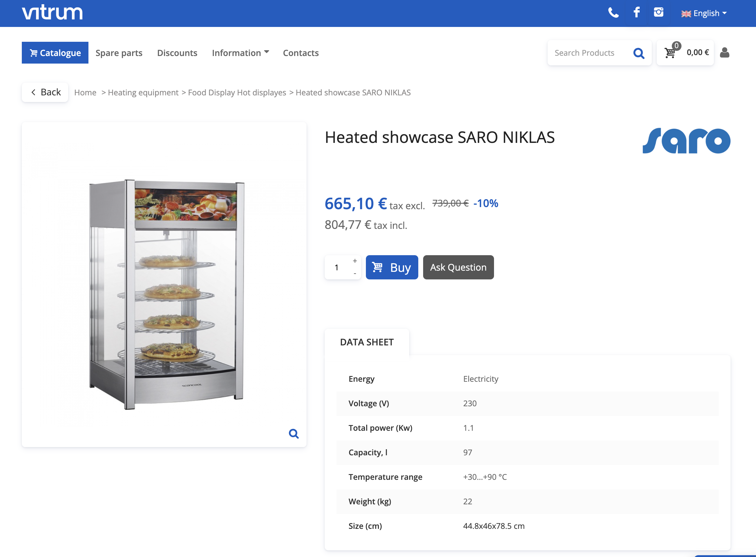Click the old price 739,00 €
756x557 pixels.
click(450, 203)
